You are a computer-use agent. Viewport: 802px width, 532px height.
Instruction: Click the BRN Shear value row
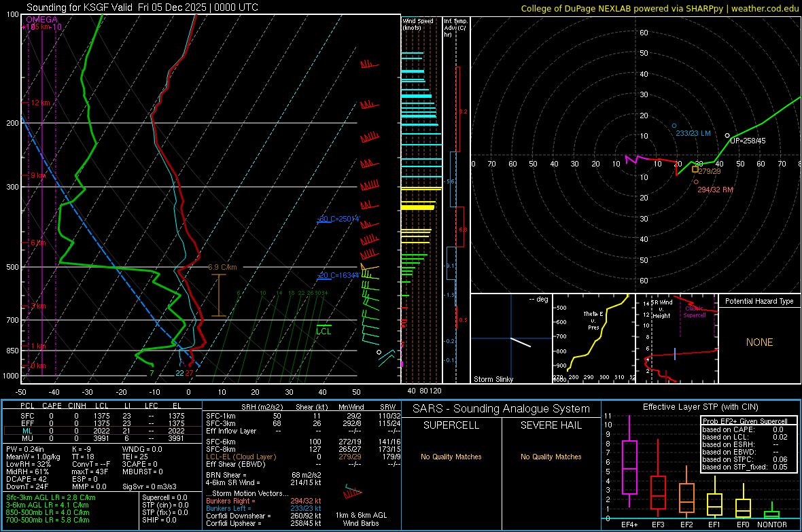(264, 475)
